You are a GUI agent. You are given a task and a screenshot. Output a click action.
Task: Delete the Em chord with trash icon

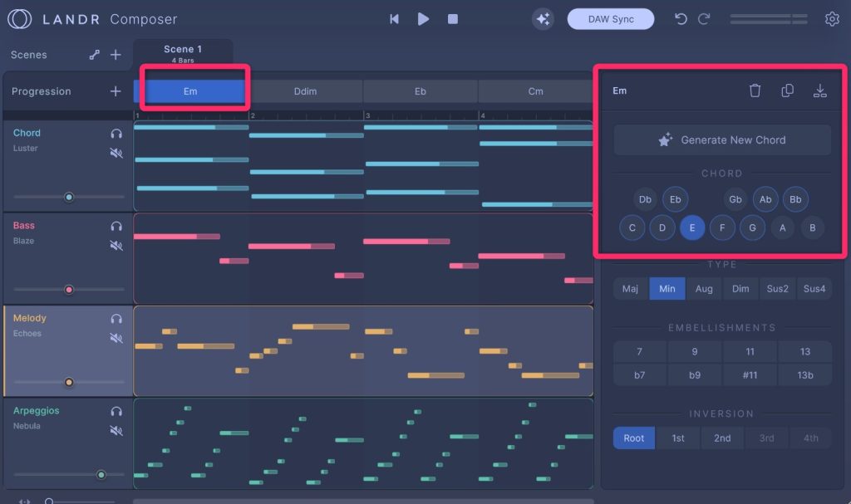coord(755,91)
